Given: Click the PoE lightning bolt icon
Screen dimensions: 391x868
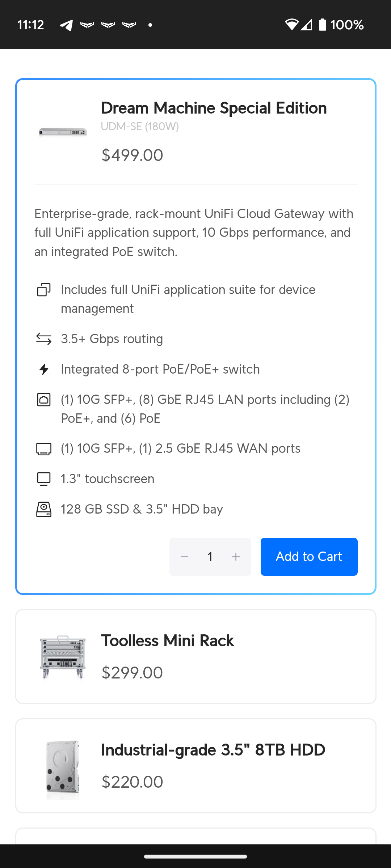Looking at the screenshot, I should click(44, 369).
